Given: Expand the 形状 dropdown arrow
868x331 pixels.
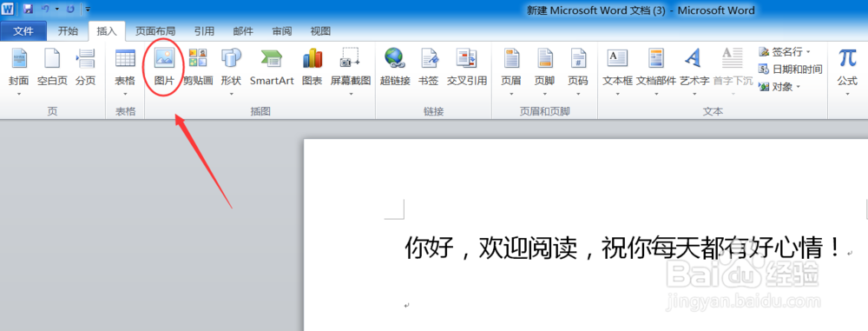Looking at the screenshot, I should [x=231, y=94].
